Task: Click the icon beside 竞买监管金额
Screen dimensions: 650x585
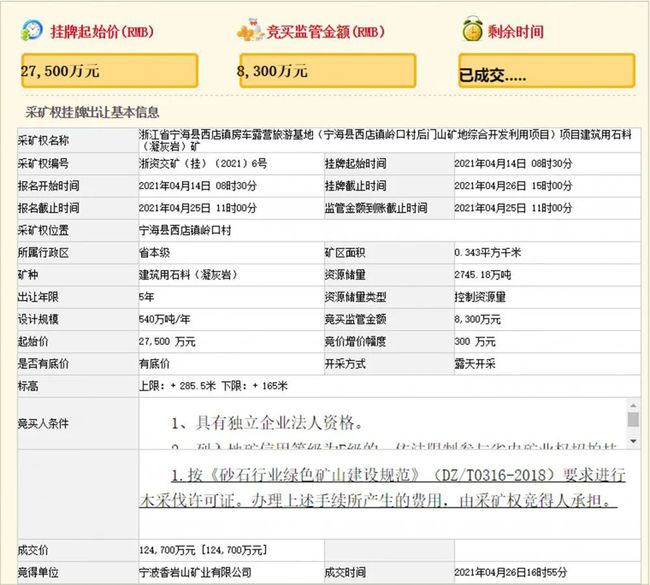Action: tap(248, 31)
